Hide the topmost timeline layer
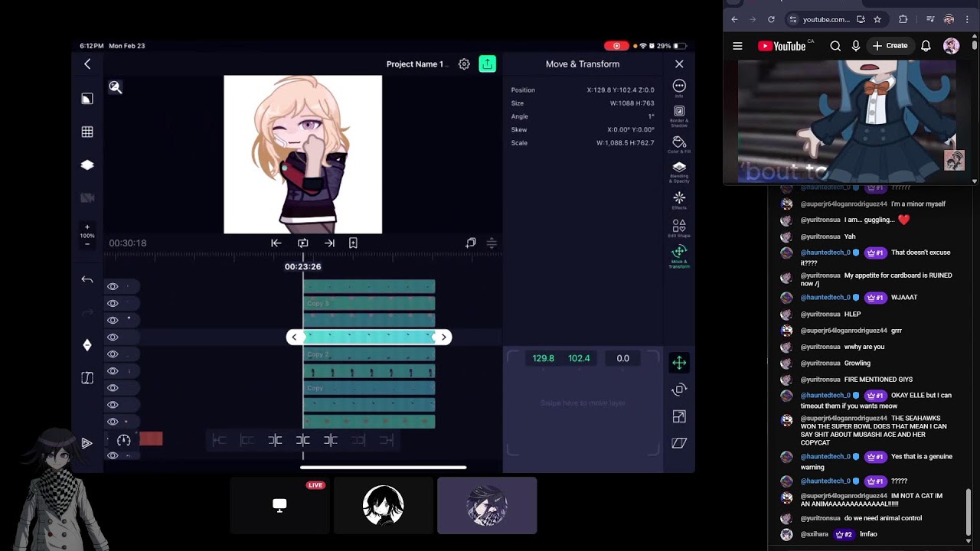Screen dimensions: 980x551 click(113, 287)
